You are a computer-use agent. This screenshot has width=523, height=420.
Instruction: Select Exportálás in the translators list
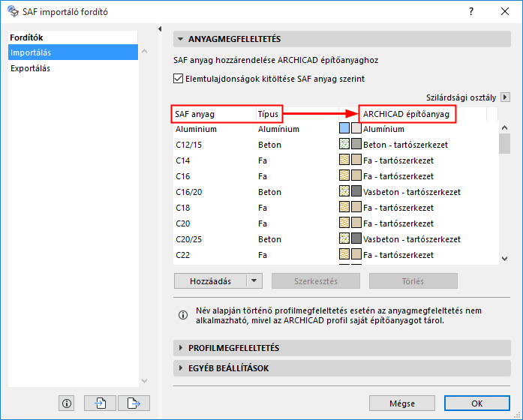73,68
